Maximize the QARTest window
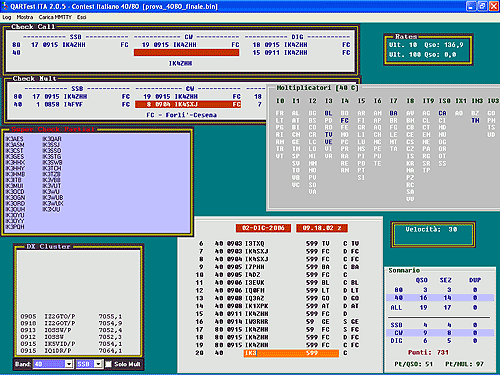The height and width of the screenshot is (375, 500). tap(482, 6)
